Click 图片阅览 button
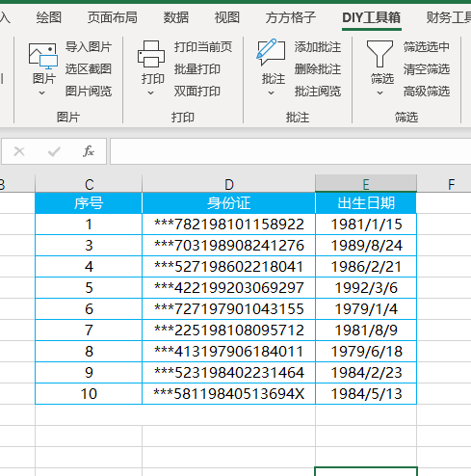 coord(89,92)
